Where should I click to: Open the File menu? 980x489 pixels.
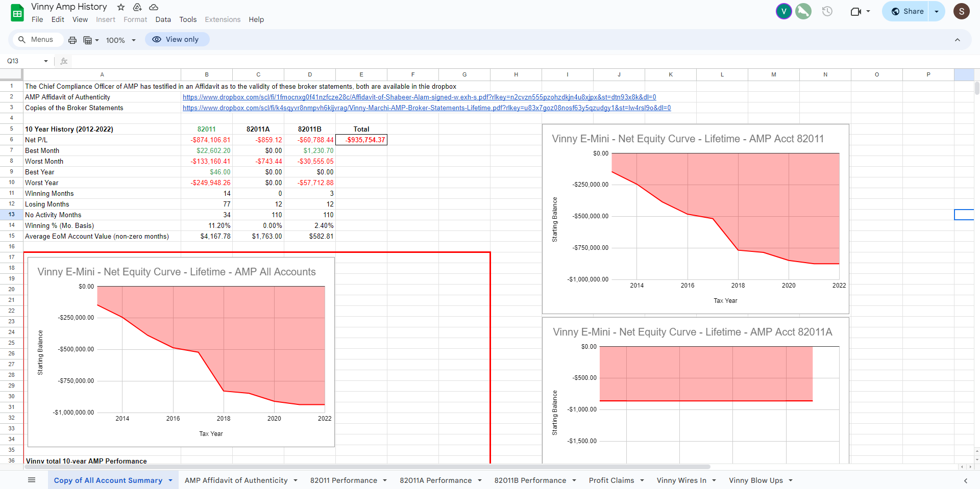coord(37,19)
